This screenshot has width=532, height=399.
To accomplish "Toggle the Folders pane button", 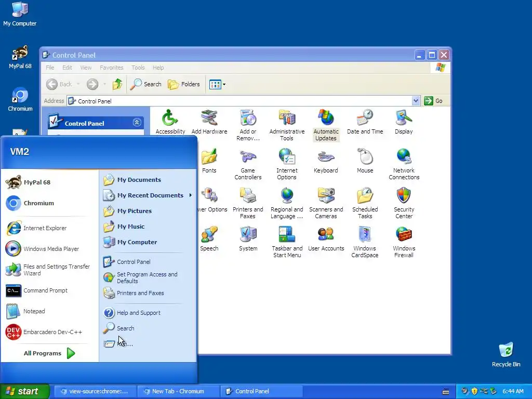I will point(184,84).
